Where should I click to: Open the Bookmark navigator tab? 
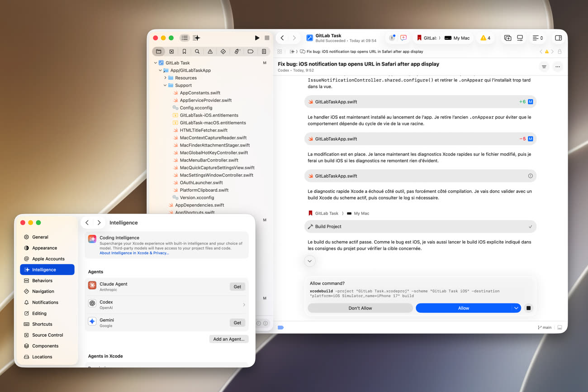pyautogui.click(x=184, y=52)
